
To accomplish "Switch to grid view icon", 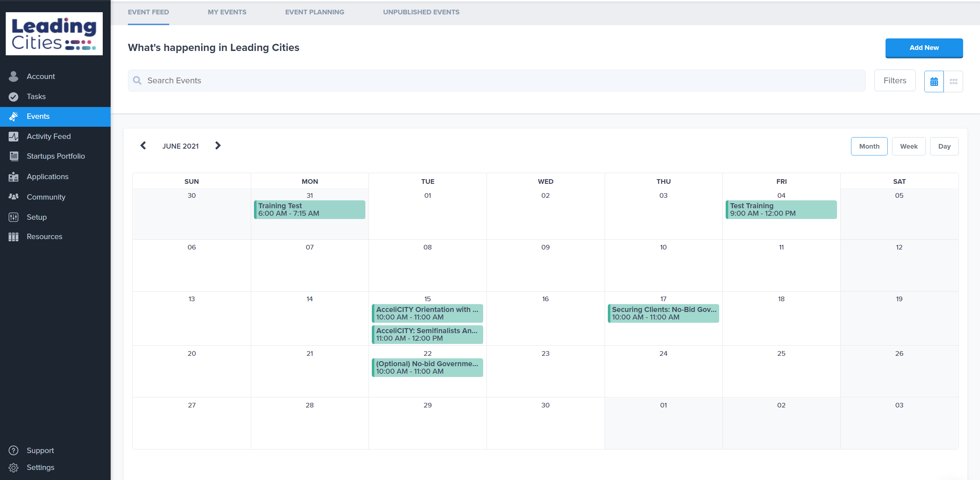I will click(953, 81).
